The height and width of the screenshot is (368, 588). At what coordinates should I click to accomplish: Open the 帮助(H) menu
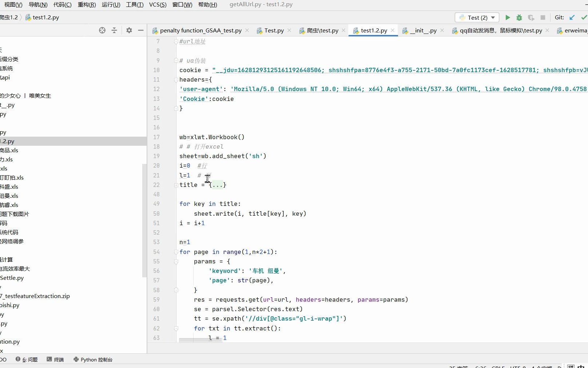[x=208, y=4]
